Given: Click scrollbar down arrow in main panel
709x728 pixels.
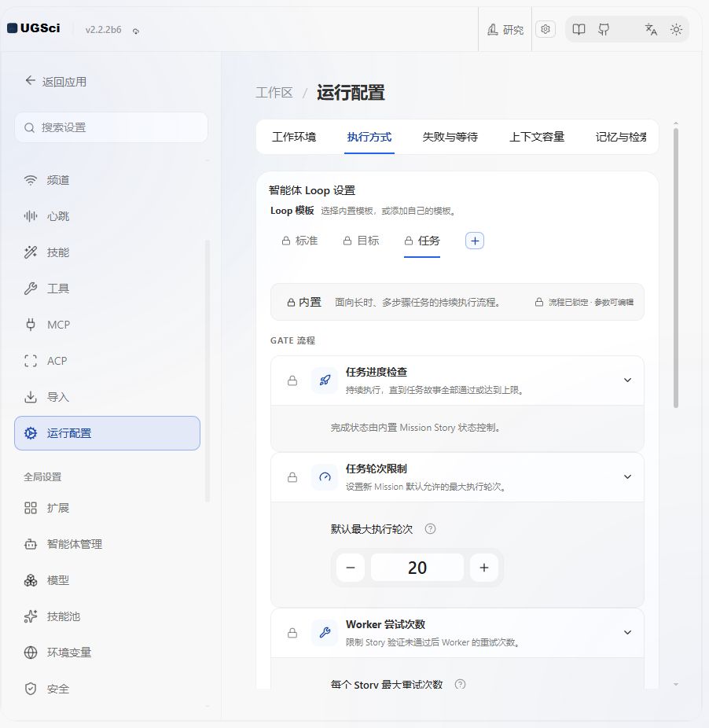Looking at the screenshot, I should click(676, 684).
